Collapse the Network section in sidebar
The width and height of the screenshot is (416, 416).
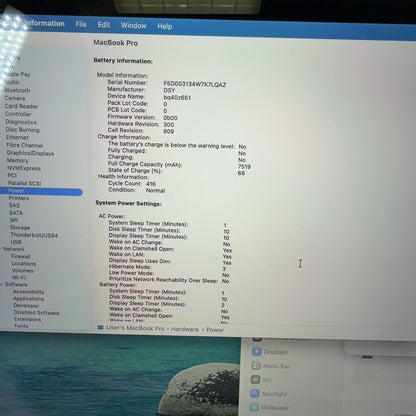tap(1, 249)
